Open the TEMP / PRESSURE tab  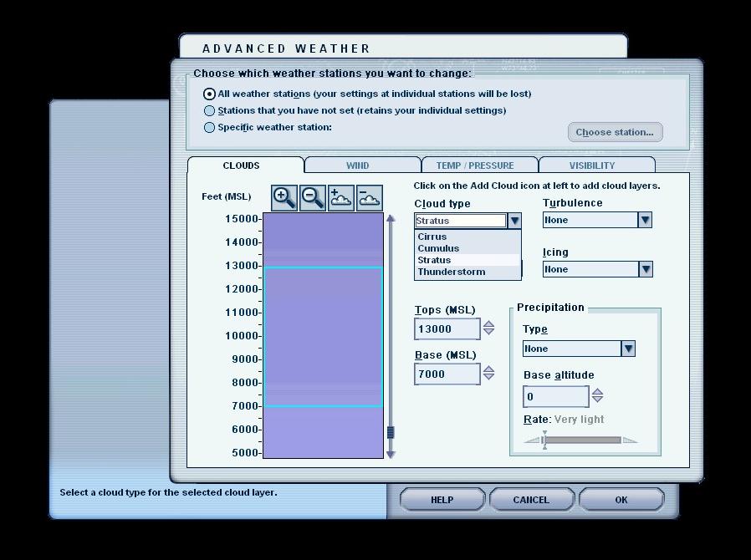pyautogui.click(x=475, y=165)
